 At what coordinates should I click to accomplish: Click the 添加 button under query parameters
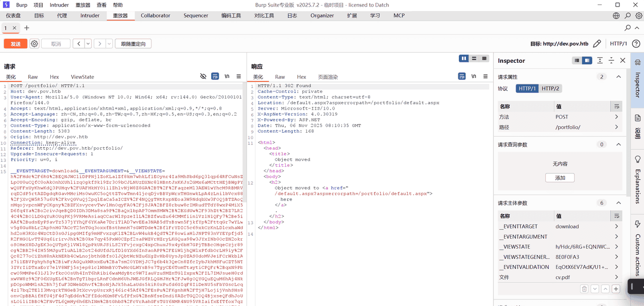560,177
